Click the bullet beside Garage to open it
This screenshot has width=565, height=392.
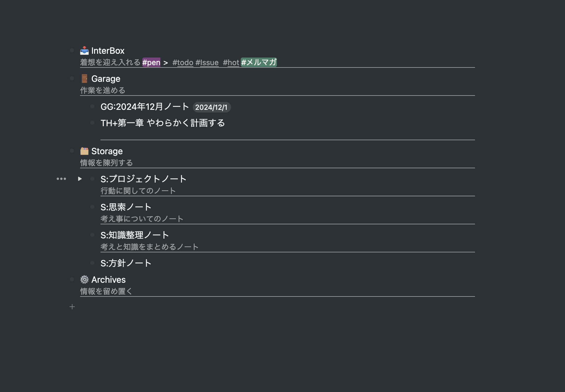(x=72, y=78)
